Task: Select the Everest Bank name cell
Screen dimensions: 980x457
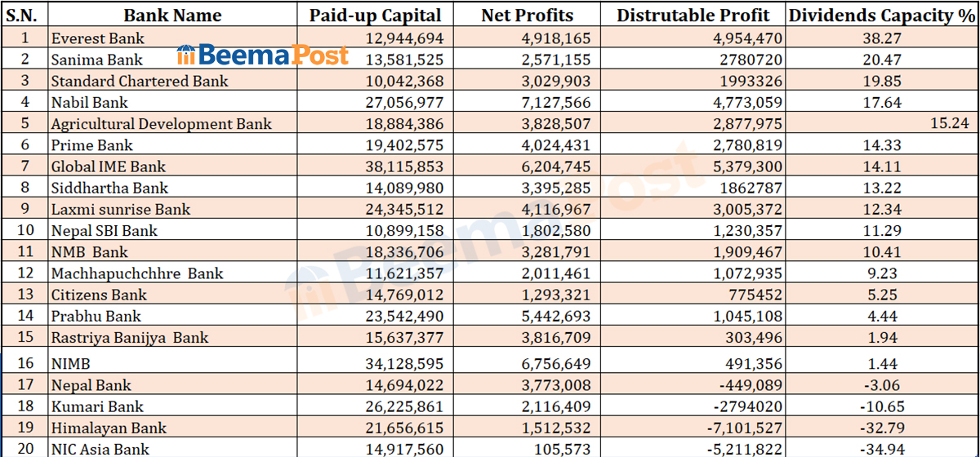Action: 98,38
